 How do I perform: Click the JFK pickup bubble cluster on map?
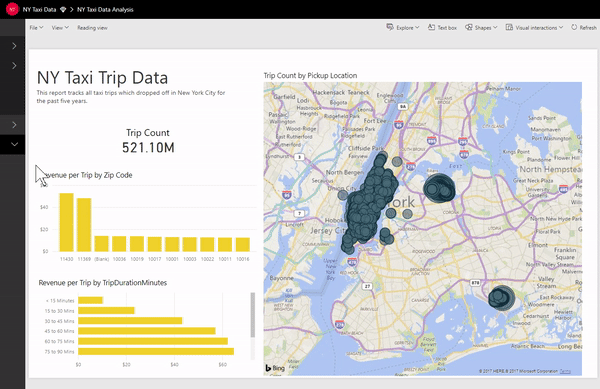tap(501, 297)
